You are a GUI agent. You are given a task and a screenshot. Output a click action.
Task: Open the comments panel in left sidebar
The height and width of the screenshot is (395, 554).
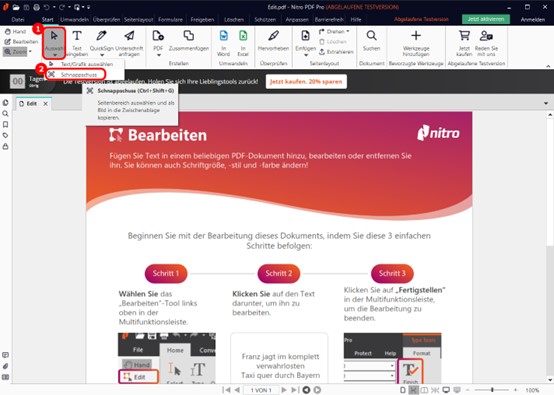[5, 355]
